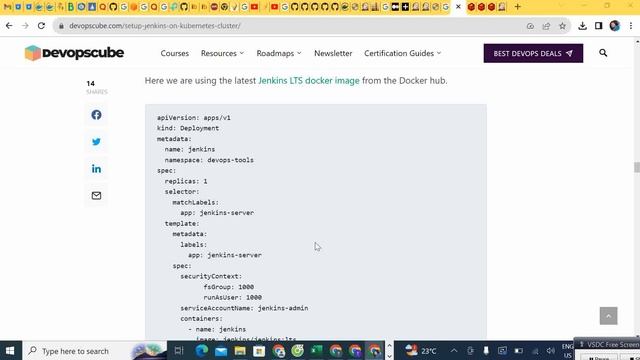Open the Windows Start menu
The height and width of the screenshot is (360, 640).
pos(10,351)
